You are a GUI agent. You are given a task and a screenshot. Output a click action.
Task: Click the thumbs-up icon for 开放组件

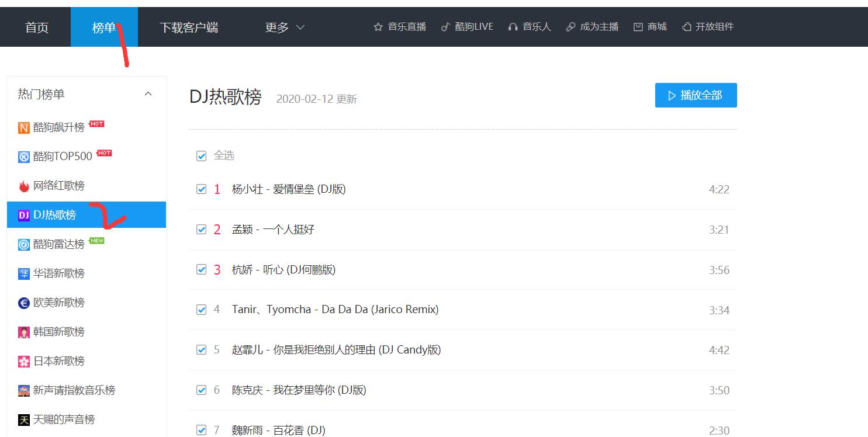click(687, 27)
